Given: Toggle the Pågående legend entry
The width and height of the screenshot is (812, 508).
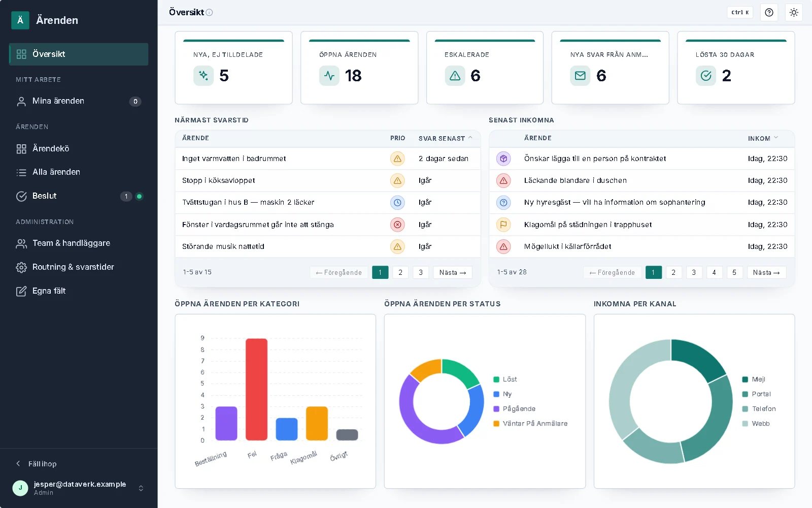Looking at the screenshot, I should pos(515,409).
